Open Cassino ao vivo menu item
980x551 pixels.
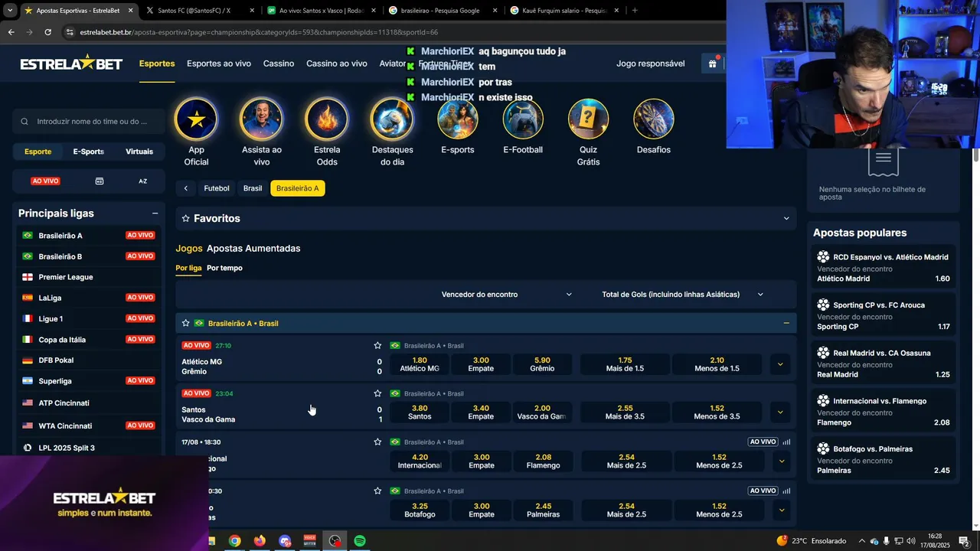[x=337, y=64]
